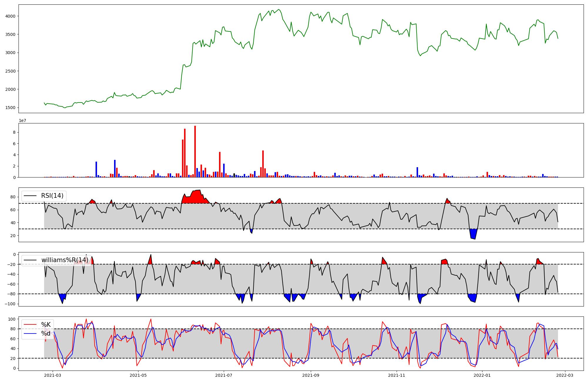This screenshot has width=588, height=382.
Task: Click the largest red RSI overbought region
Action: 196,197
